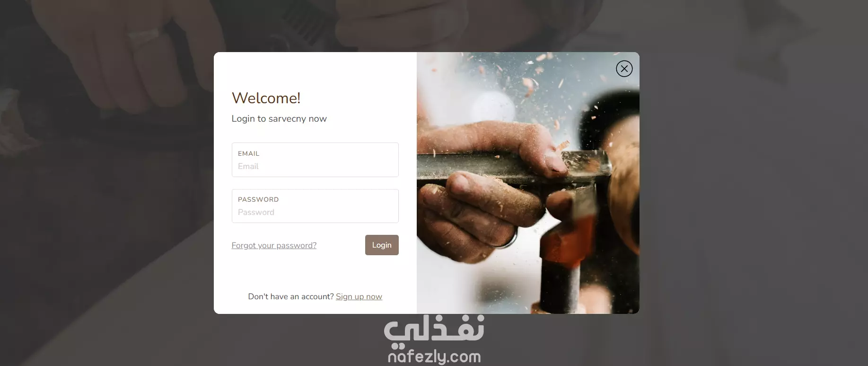Click the Welcome! heading

[266, 98]
